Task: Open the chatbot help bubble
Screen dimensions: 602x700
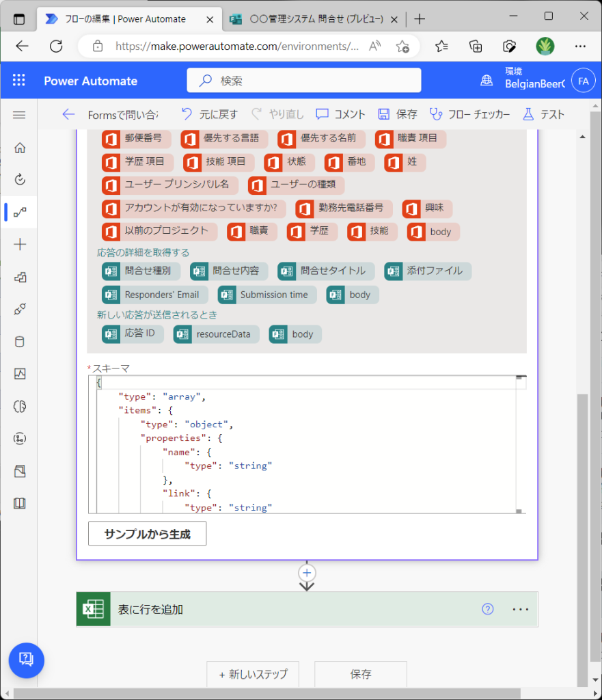Action: click(27, 660)
